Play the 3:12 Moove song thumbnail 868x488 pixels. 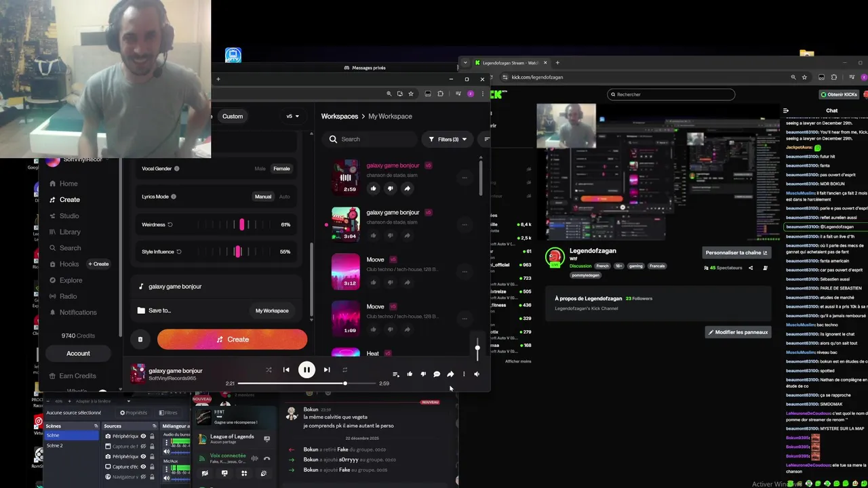click(x=345, y=271)
